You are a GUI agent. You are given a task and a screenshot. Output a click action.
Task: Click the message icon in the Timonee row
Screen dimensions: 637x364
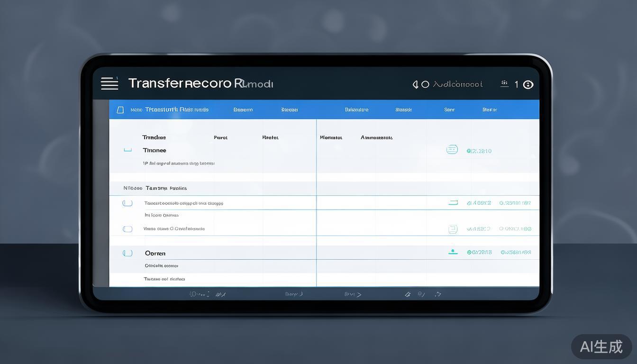click(x=452, y=150)
